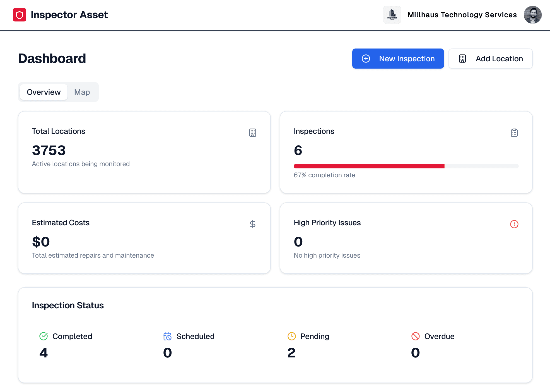Click Millhaus Technology Services account name
Screen dimensions: 550x392
462,14
